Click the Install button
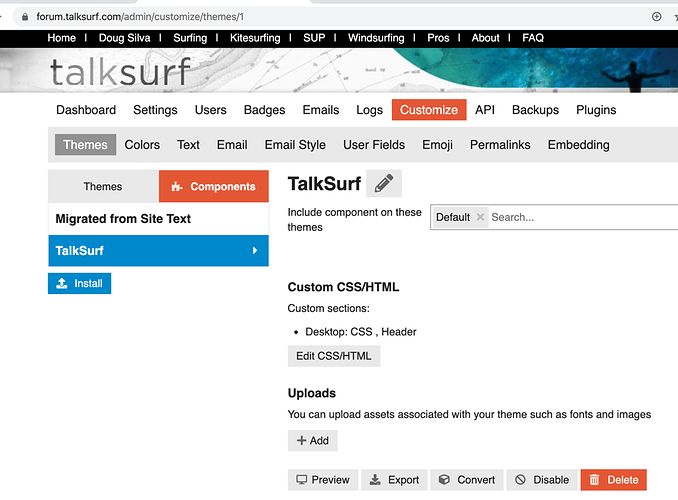678x500 pixels. click(80, 283)
